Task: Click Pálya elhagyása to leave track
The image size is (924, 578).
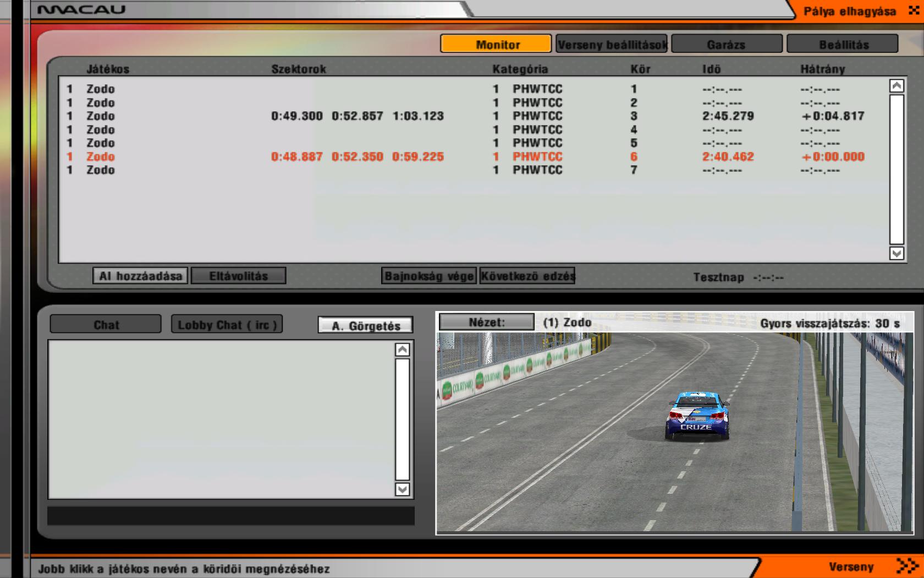Action: tap(850, 11)
